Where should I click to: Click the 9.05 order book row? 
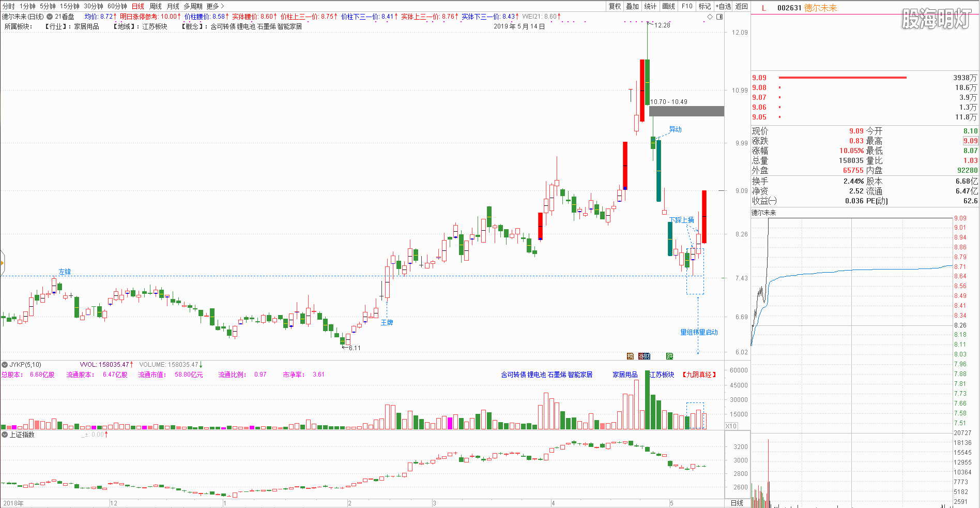click(865, 117)
